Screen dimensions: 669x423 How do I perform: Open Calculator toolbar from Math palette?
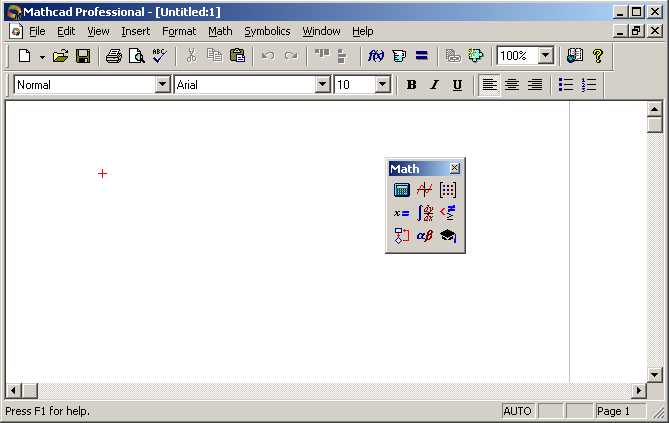coord(401,190)
